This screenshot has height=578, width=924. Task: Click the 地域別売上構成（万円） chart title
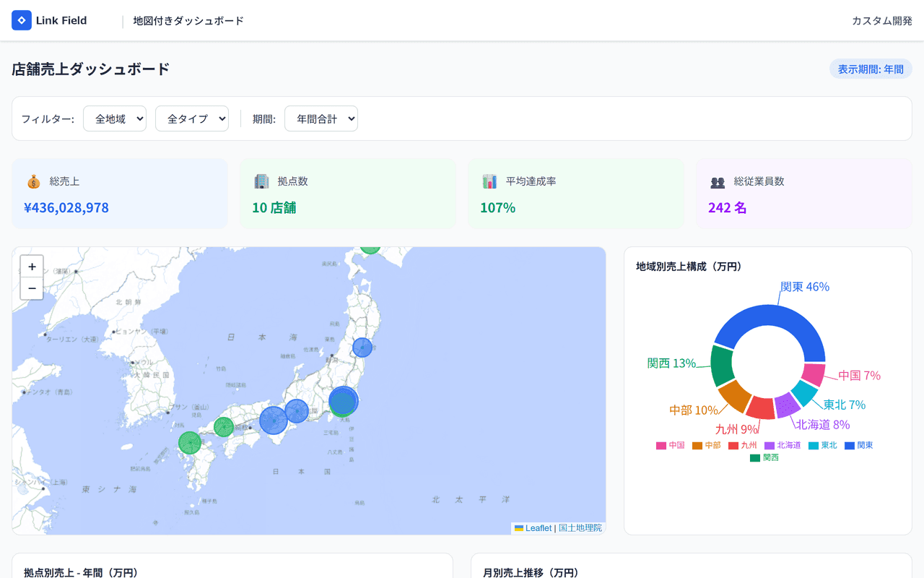689,267
